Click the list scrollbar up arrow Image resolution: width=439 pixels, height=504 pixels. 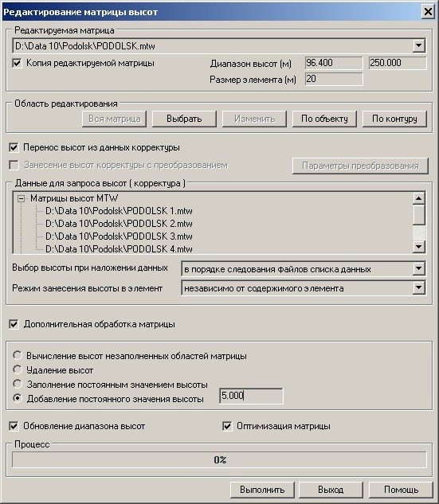point(418,198)
